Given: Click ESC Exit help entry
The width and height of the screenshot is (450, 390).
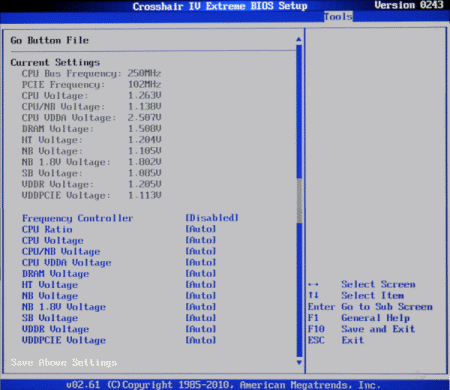Looking at the screenshot, I should [x=336, y=340].
